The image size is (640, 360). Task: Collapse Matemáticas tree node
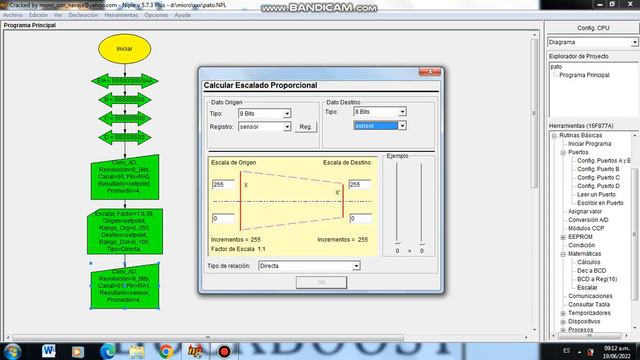563,254
